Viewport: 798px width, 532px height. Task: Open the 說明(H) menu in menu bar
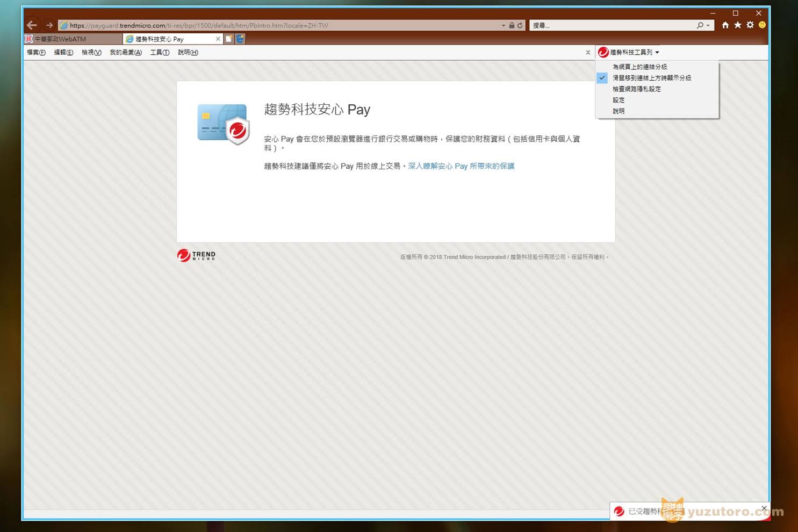188,52
